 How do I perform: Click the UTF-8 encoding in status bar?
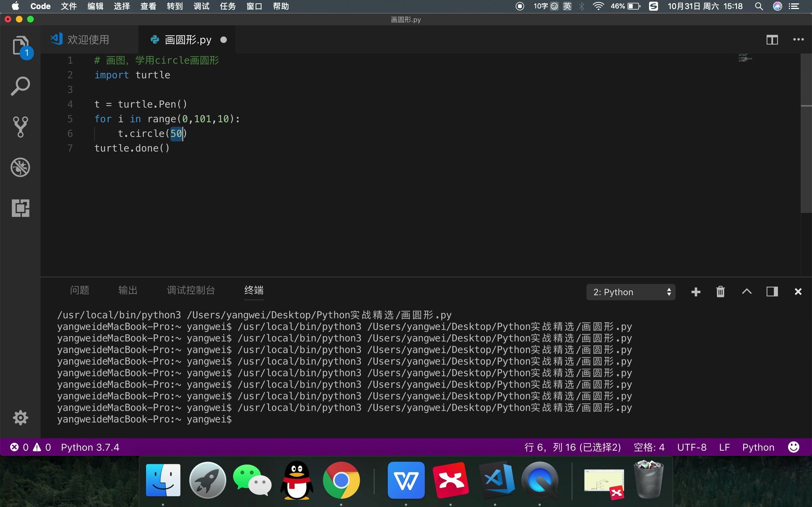(692, 447)
